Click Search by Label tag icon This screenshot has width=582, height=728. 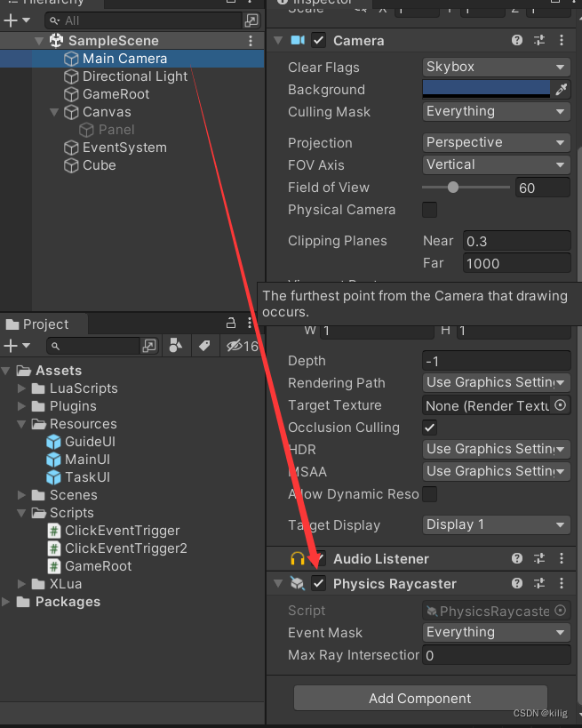203,345
